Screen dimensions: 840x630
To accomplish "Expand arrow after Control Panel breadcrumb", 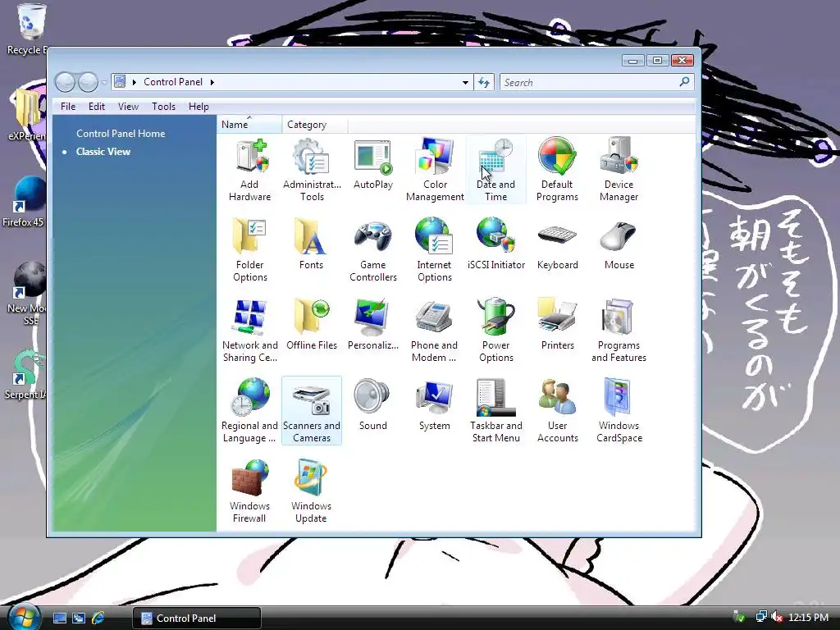I will coord(212,82).
